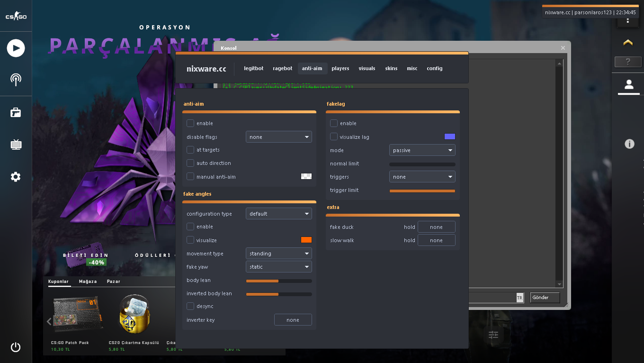Screen dimensions: 644x363
Task: Toggle the anti-aim section enable checkbox
Action: pos(190,123)
